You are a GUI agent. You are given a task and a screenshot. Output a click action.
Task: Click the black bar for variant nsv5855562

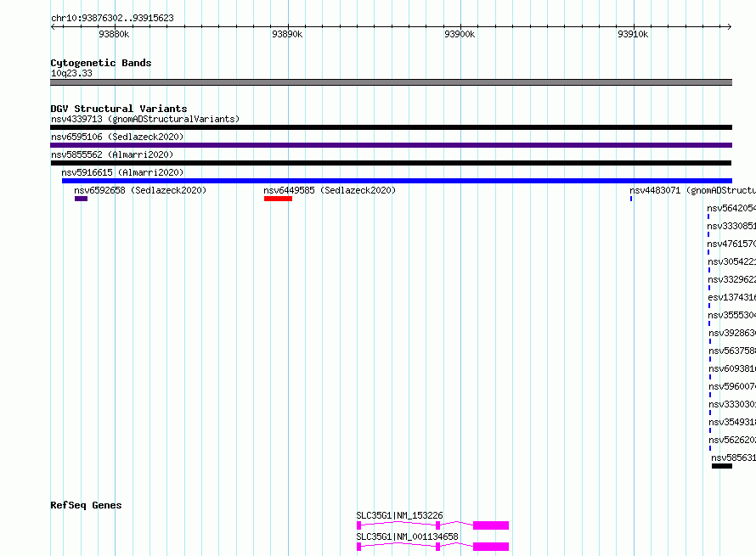click(391, 163)
